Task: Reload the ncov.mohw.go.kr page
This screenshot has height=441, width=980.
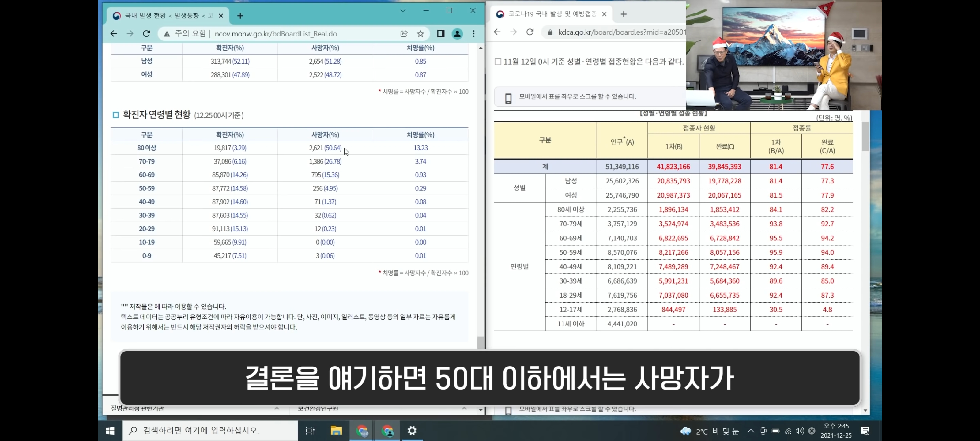Action: point(146,33)
